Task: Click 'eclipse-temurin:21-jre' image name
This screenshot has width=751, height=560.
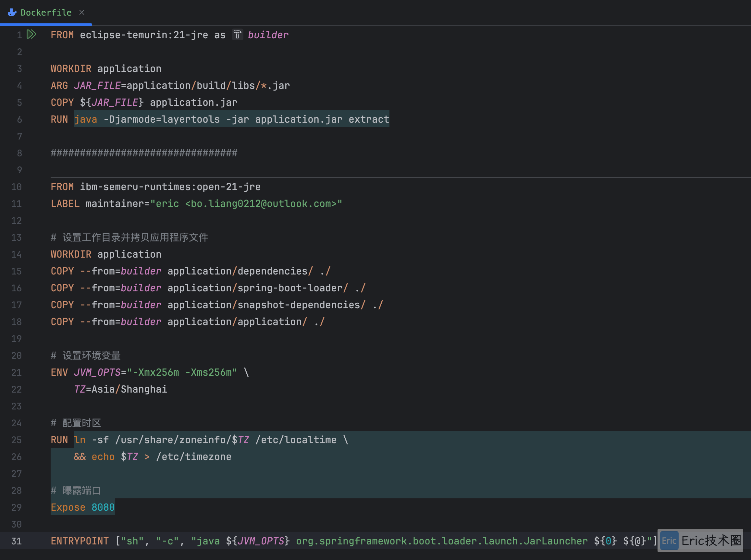Action: 144,35
